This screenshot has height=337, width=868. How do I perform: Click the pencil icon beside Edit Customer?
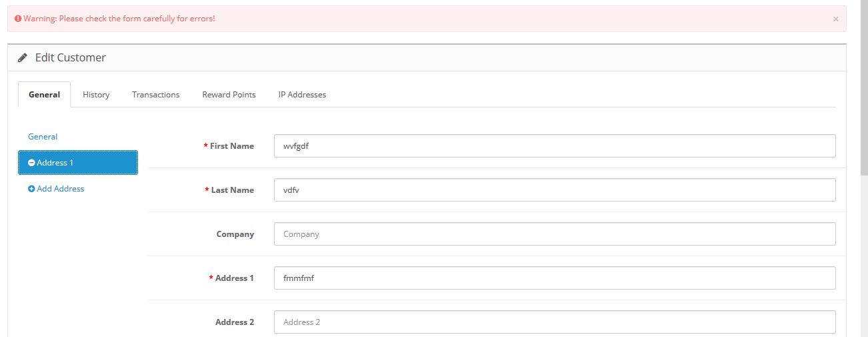pyautogui.click(x=23, y=58)
